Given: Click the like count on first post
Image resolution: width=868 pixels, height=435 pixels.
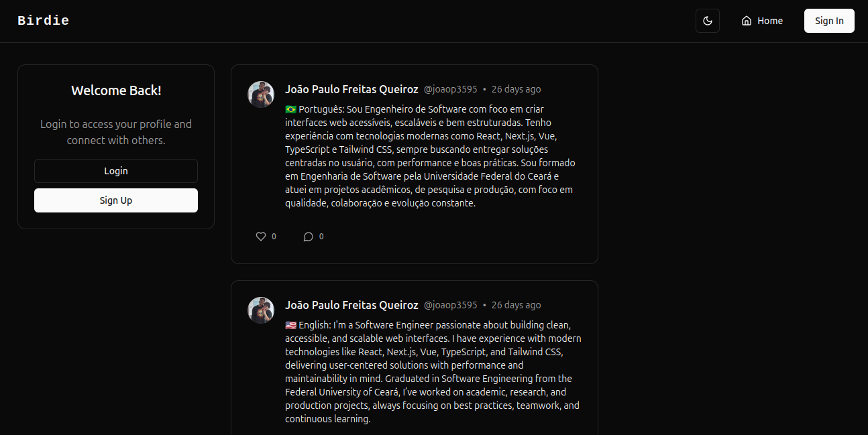Looking at the screenshot, I should (x=274, y=237).
